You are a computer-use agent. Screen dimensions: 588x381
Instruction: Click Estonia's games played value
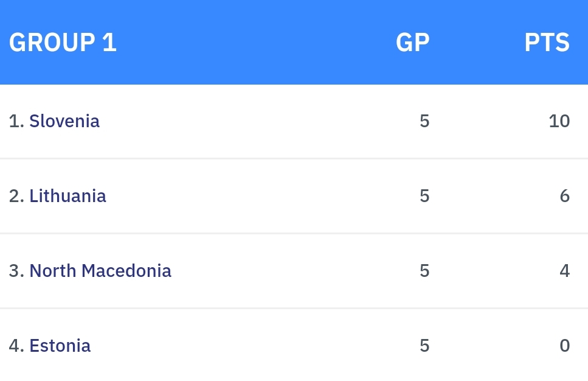[424, 346]
